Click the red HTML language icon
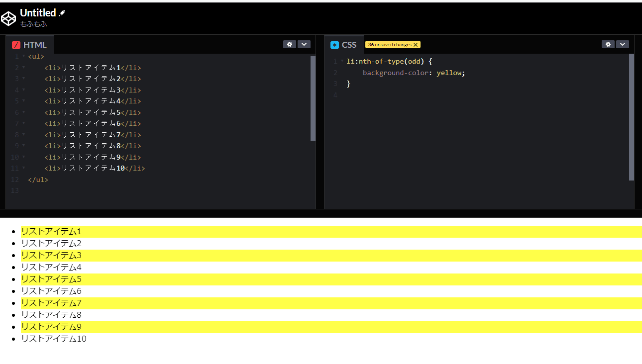 point(15,44)
